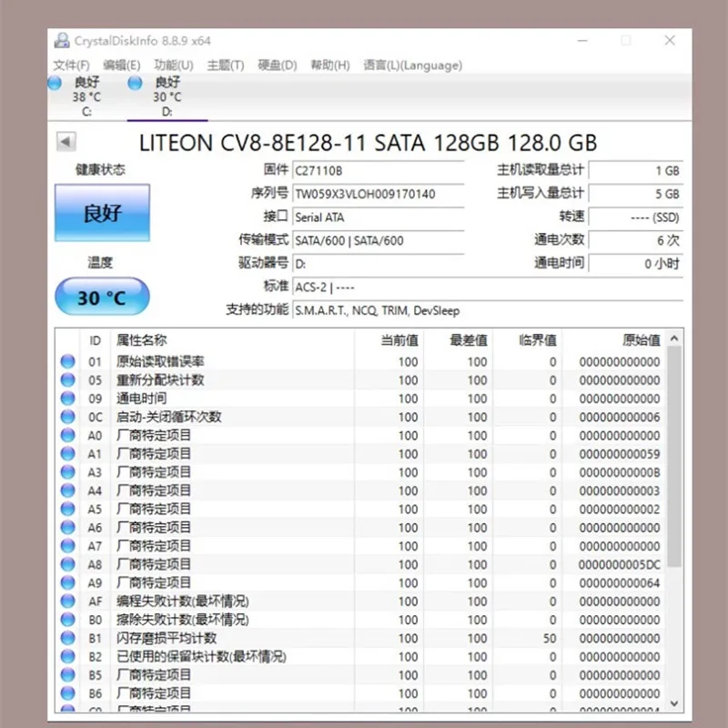Open the 主题(T) menu

(x=224, y=65)
